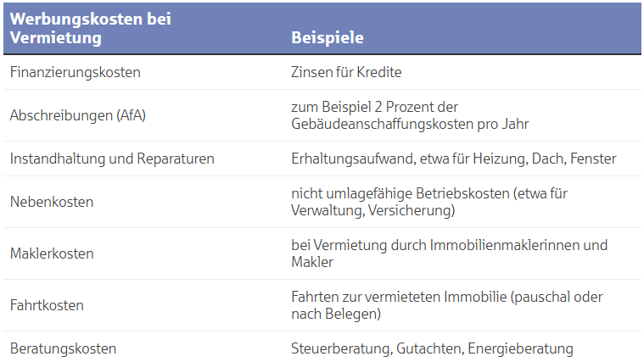Click the 'nach Belegen)' line
The height and width of the screenshot is (362, 644).
(x=336, y=314)
